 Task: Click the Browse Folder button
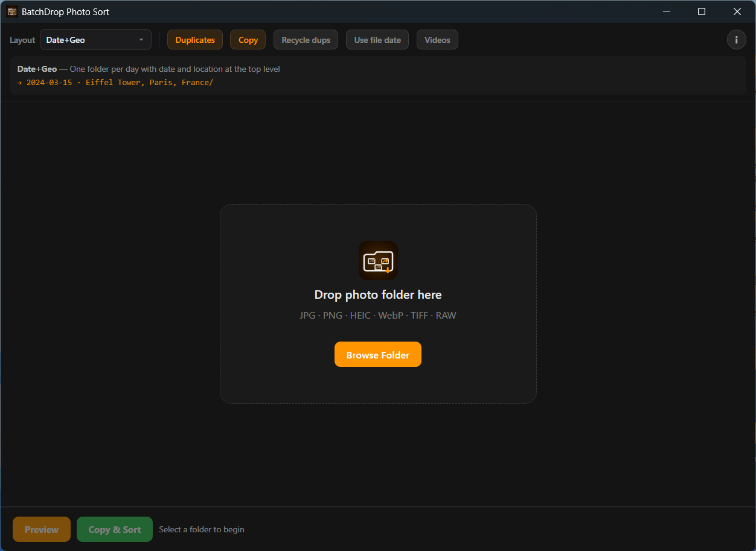(x=378, y=355)
